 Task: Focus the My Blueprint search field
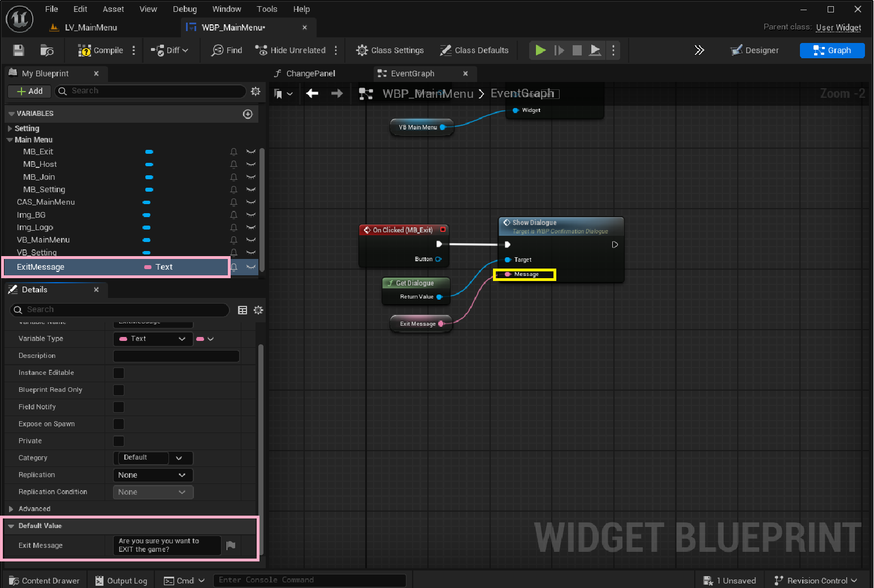tap(151, 91)
